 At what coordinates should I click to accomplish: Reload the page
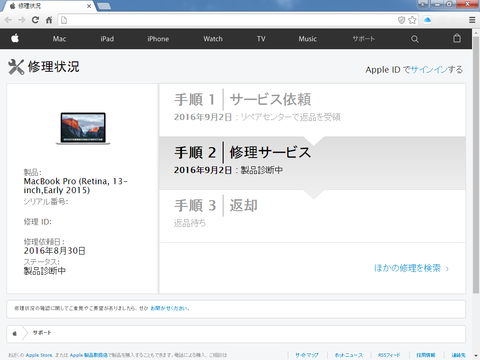(35, 20)
